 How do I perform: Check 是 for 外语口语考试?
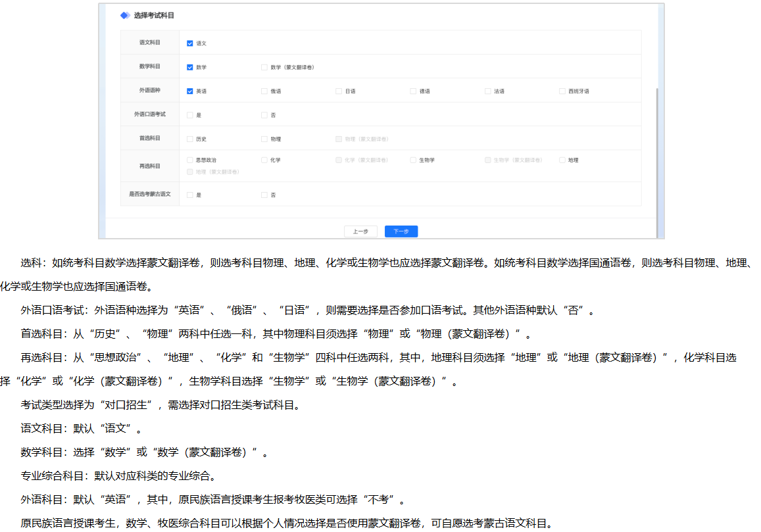coord(190,115)
